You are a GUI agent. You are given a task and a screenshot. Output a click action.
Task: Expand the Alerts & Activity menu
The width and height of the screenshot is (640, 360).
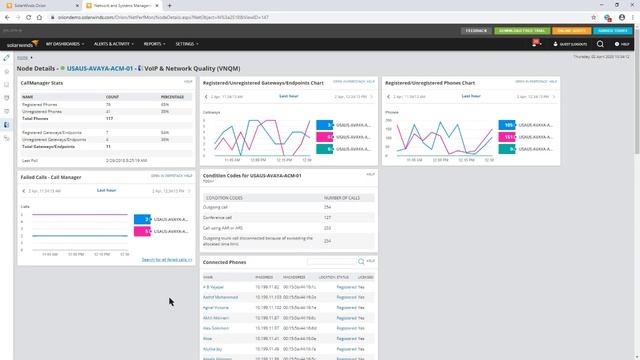click(x=114, y=44)
